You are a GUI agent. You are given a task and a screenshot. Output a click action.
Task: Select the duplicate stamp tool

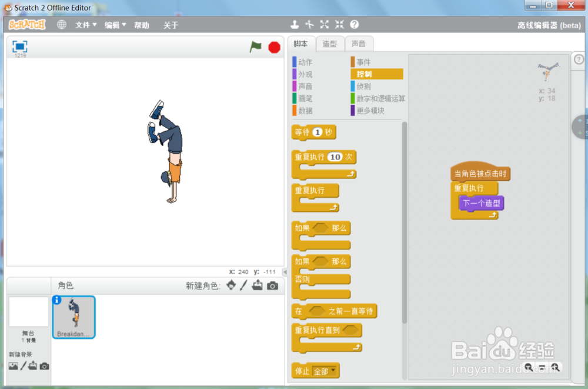295,25
